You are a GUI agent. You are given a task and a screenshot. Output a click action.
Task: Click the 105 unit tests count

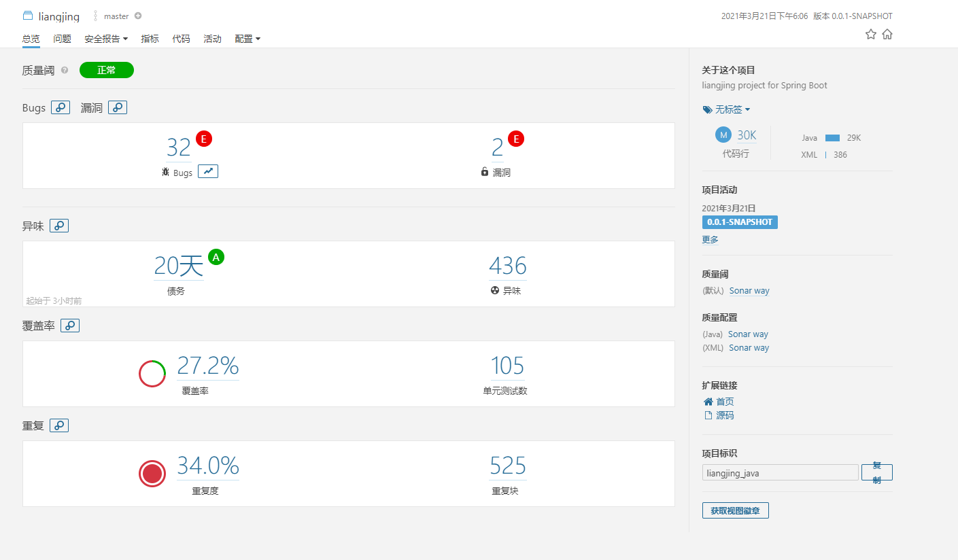tap(508, 366)
